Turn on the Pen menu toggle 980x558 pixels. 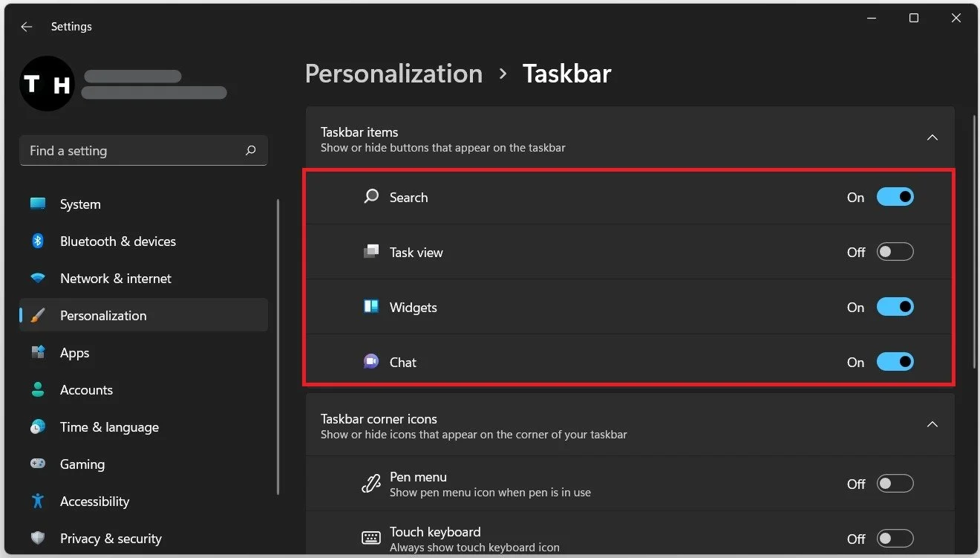[x=895, y=484]
